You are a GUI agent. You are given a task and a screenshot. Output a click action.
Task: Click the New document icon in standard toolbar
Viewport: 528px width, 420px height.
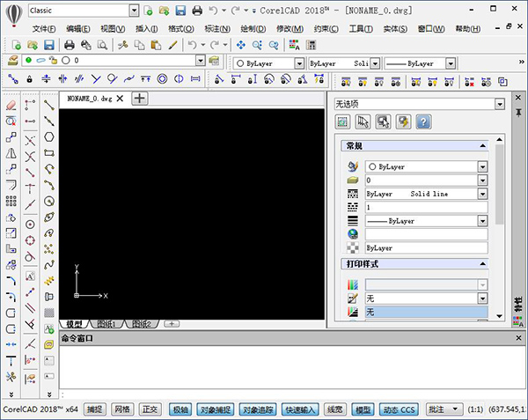16,45
